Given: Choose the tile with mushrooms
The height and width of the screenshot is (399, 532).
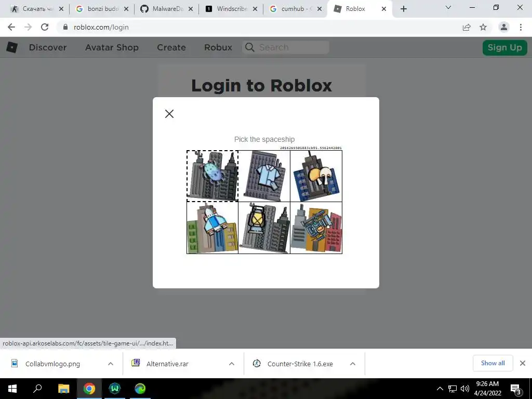Looking at the screenshot, I should coord(316,176).
